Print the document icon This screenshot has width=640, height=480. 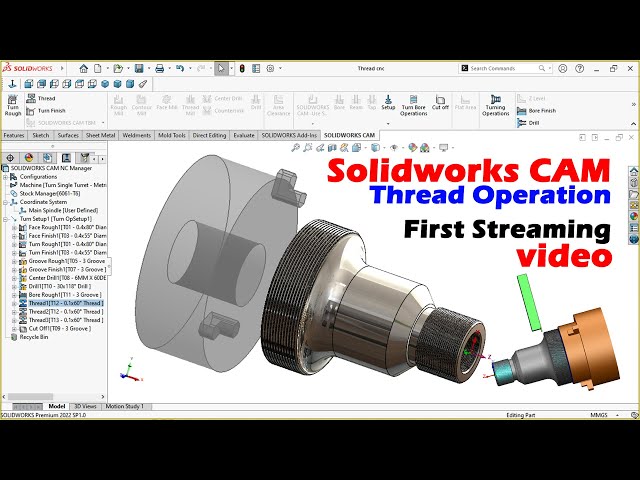click(x=160, y=68)
